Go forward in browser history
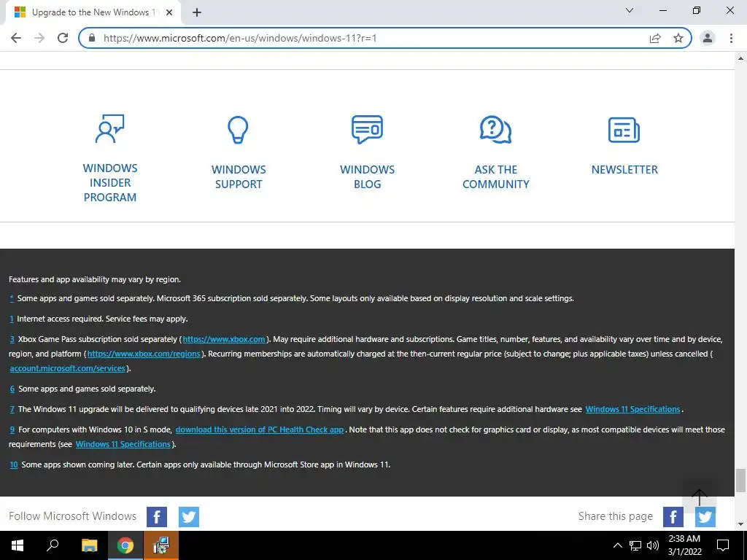This screenshot has width=747, height=560. [x=39, y=38]
